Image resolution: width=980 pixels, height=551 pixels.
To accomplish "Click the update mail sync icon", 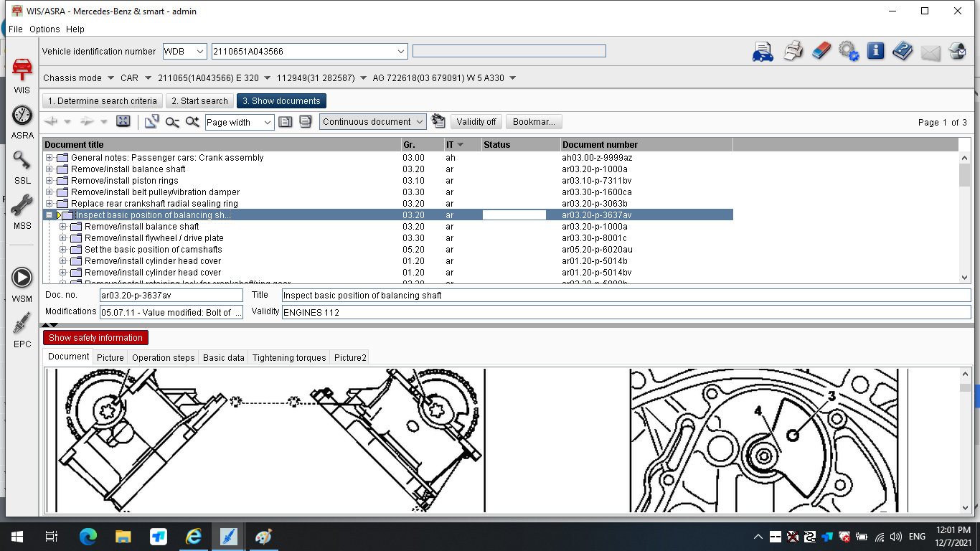I will [958, 51].
